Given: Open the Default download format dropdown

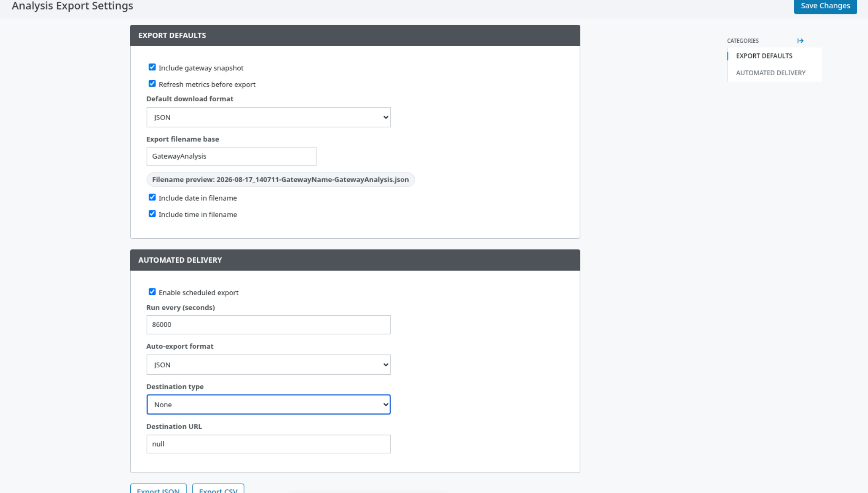Looking at the screenshot, I should pos(268,117).
